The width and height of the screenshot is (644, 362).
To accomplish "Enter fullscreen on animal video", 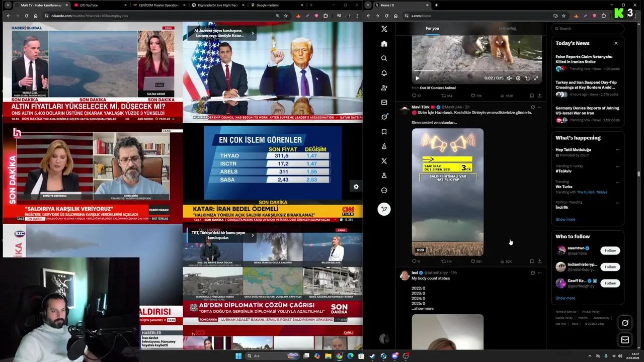I will point(536,78).
